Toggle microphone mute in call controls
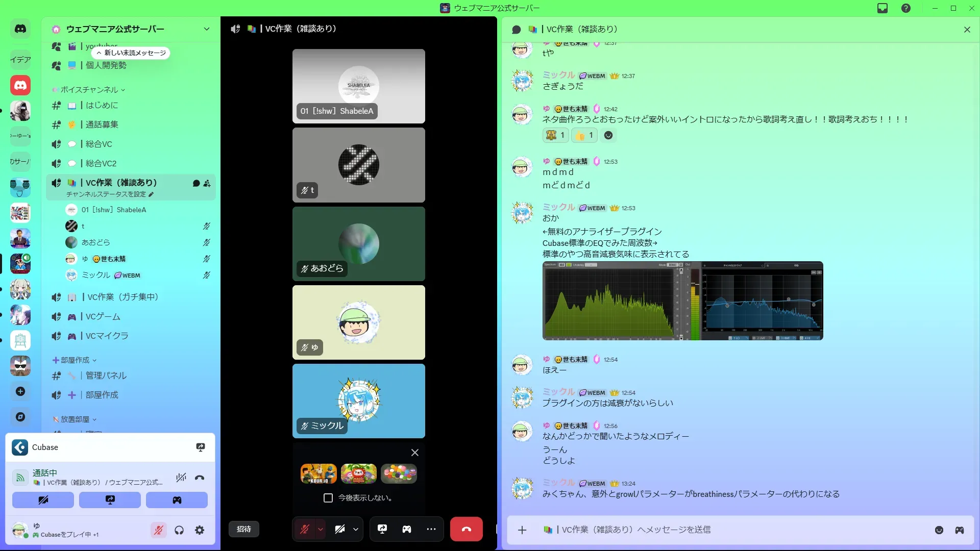This screenshot has height=551, width=980. click(305, 529)
